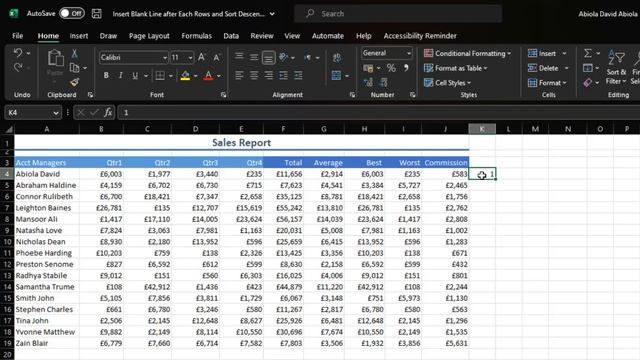The width and height of the screenshot is (640, 360).
Task: Activate the Format Painter brush
Action: pyautogui.click(x=74, y=82)
